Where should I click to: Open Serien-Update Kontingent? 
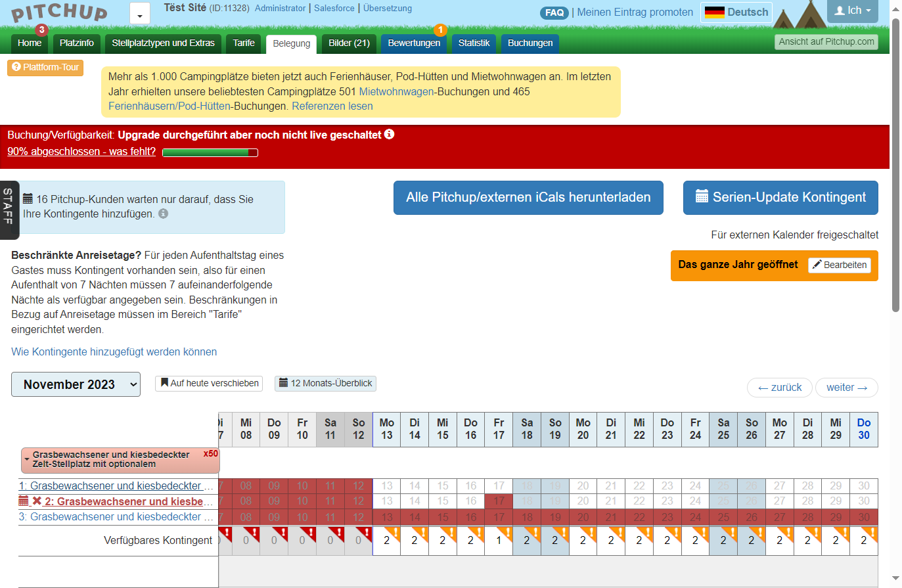point(780,198)
